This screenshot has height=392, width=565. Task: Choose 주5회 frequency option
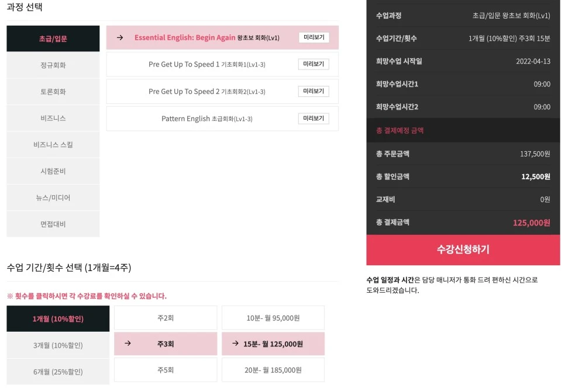click(166, 370)
